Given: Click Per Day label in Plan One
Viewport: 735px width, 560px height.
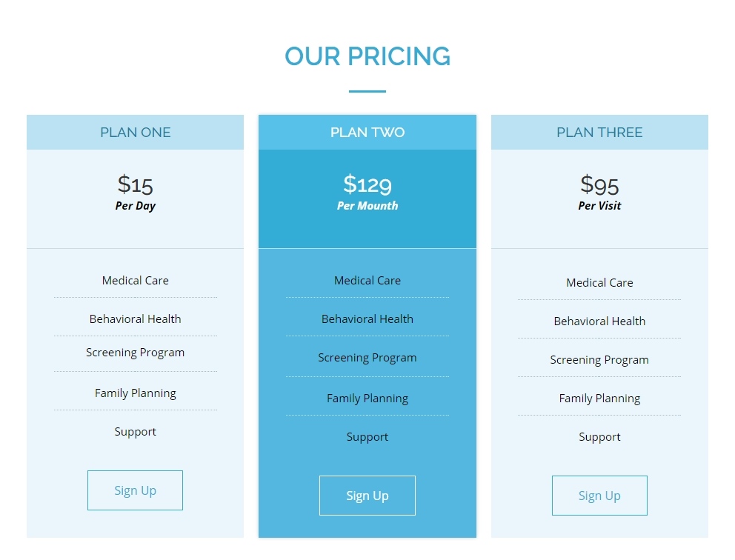Looking at the screenshot, I should (x=135, y=206).
